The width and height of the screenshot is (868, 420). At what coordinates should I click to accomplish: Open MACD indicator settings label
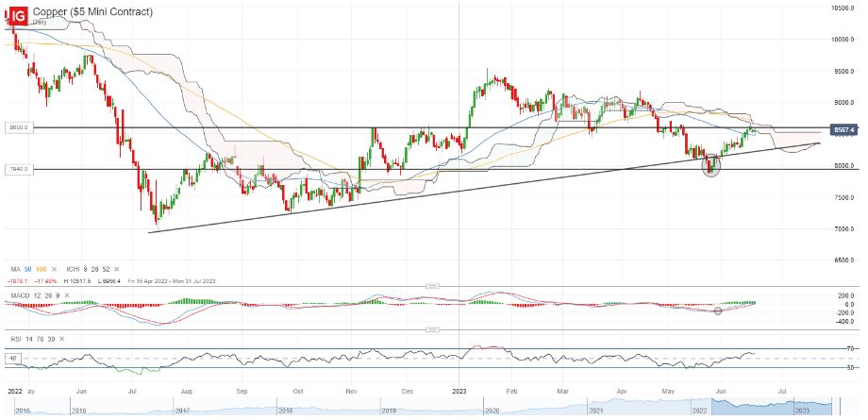[x=20, y=294]
